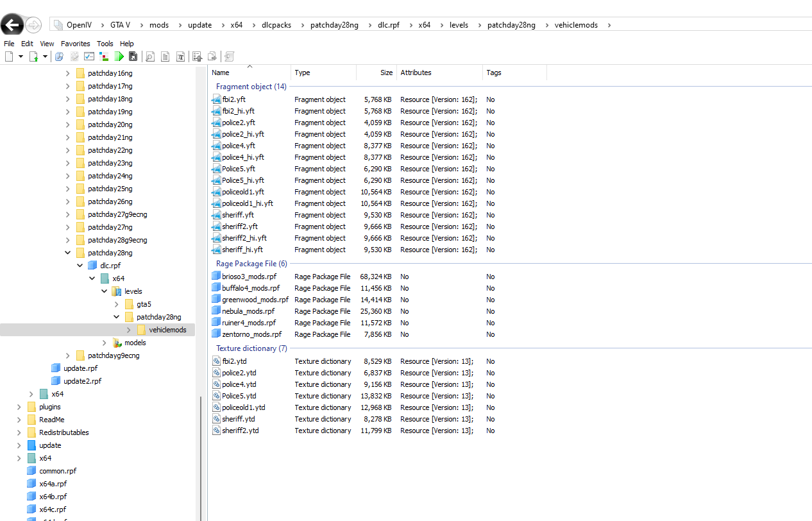Click the checklist window toolbar icon

tap(89, 56)
